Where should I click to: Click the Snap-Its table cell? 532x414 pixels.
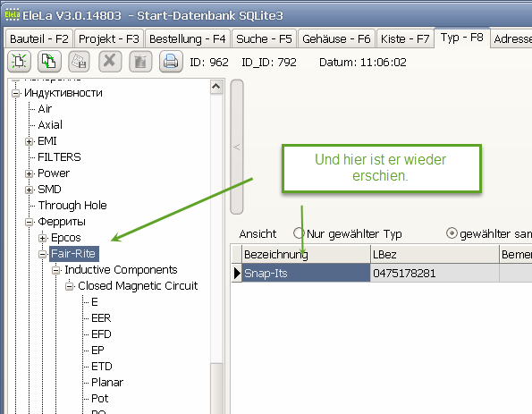pos(306,273)
